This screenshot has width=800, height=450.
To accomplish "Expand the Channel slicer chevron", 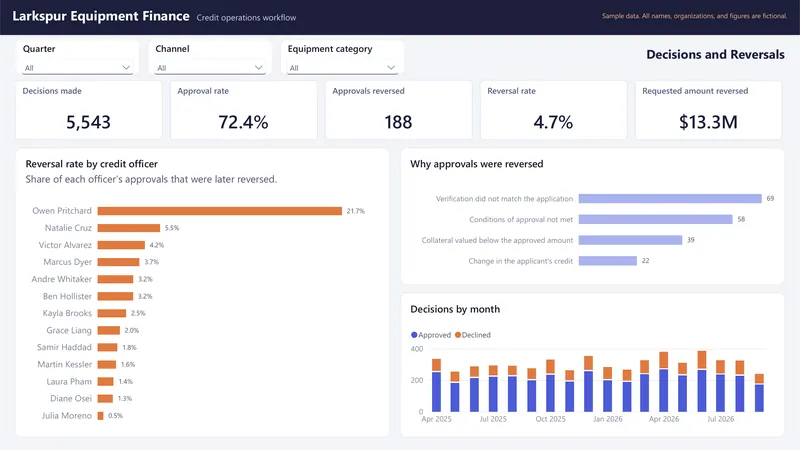I will 259,68.
